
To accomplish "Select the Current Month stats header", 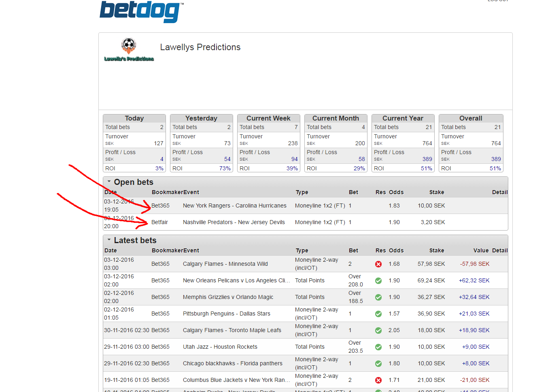I will (336, 118).
